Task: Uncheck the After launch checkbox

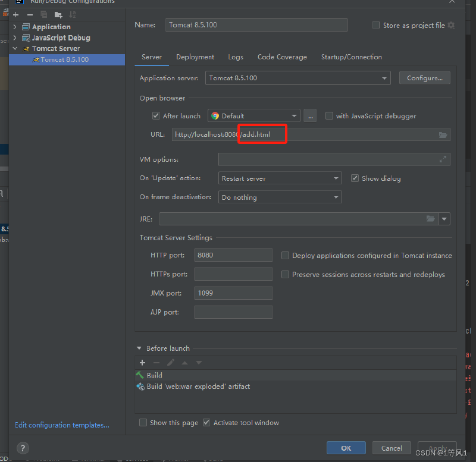Action: pyautogui.click(x=156, y=116)
